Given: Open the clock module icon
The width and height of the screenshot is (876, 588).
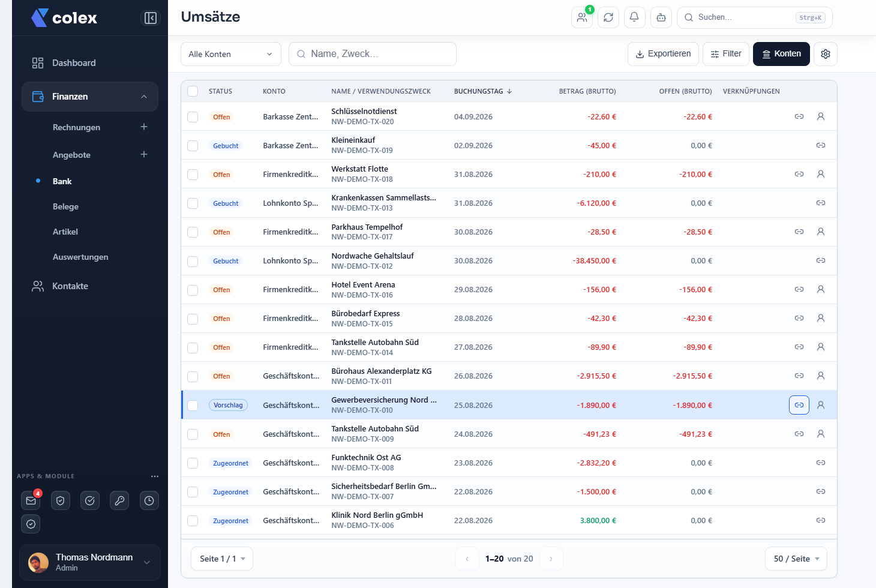Looking at the screenshot, I should [x=149, y=500].
